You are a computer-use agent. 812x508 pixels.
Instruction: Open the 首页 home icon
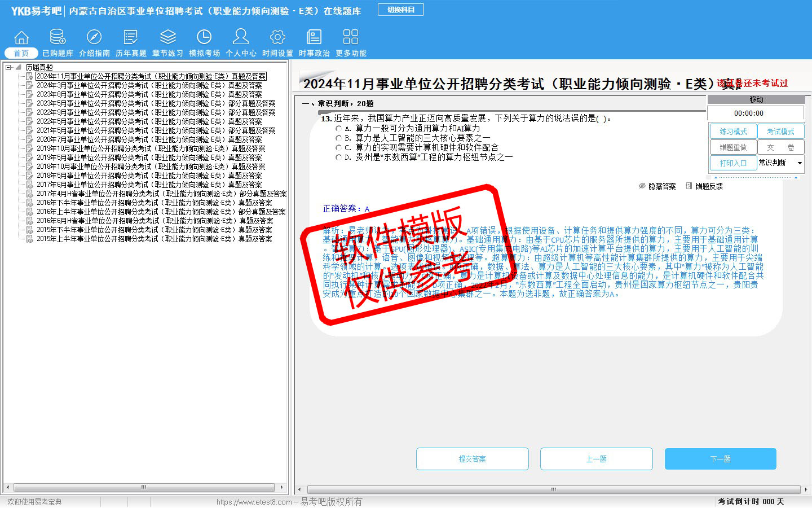(x=21, y=38)
